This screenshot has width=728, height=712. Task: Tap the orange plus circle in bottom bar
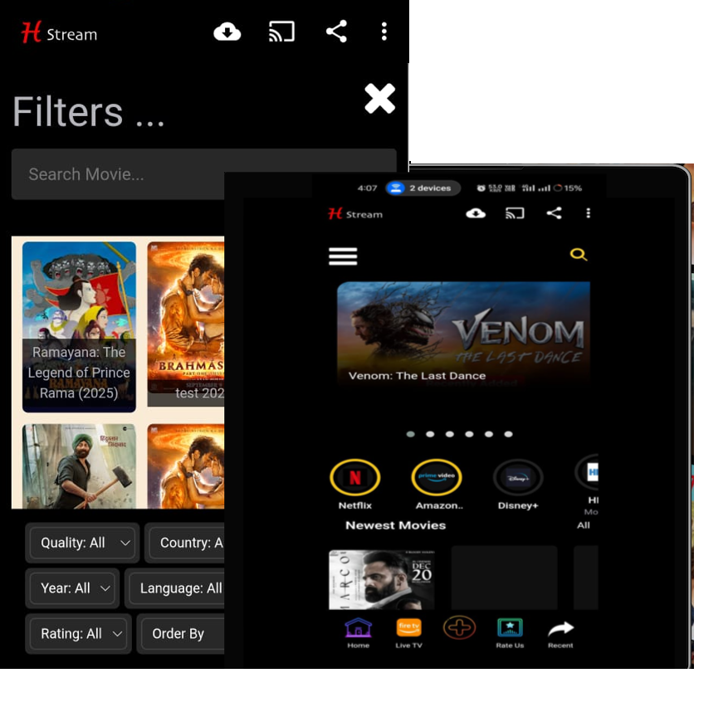pos(459,628)
